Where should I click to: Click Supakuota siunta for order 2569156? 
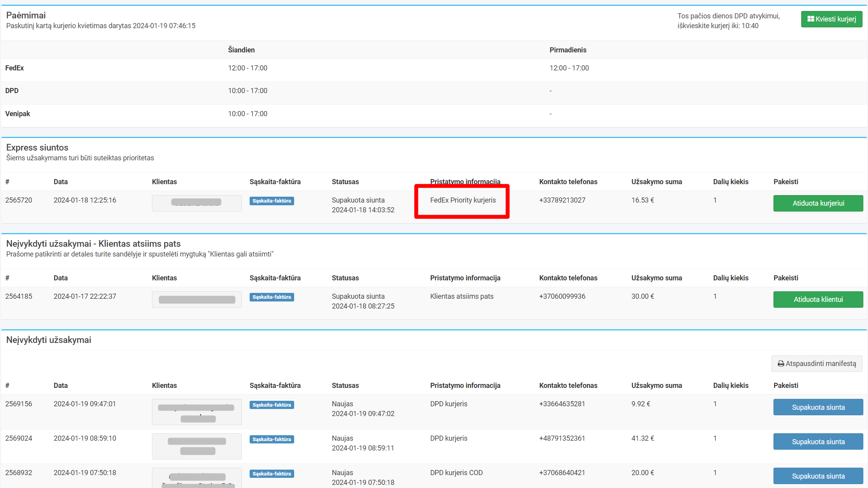pos(818,407)
